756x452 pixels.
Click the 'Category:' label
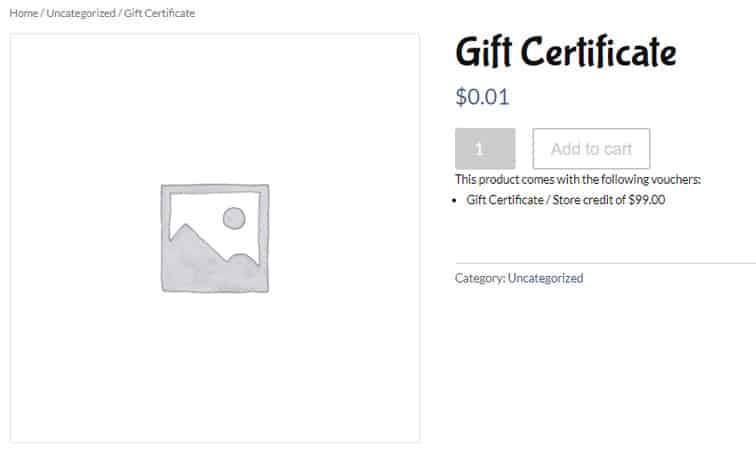point(480,278)
